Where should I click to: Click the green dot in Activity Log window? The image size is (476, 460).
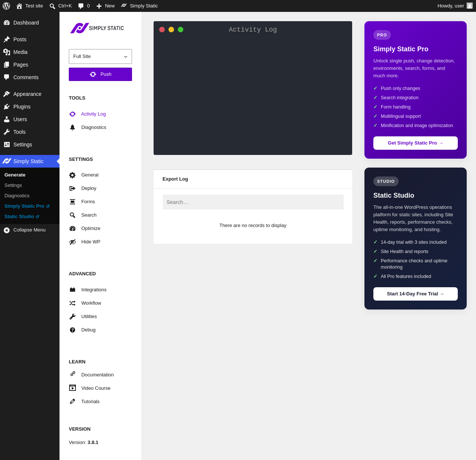coord(180,30)
